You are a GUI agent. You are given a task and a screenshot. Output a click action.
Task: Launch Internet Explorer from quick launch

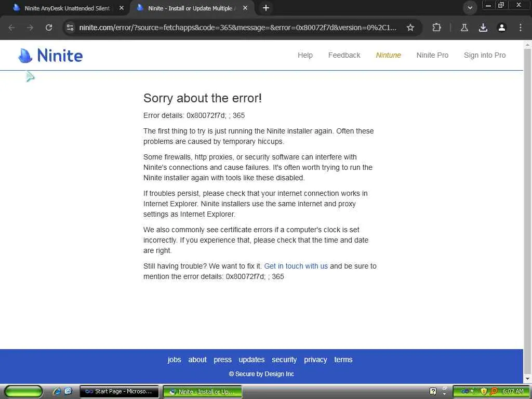tap(57, 391)
